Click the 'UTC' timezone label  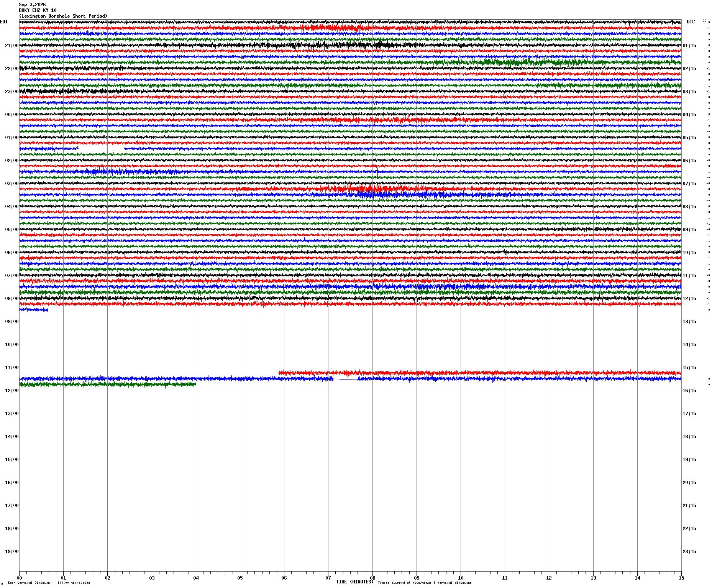pos(691,22)
